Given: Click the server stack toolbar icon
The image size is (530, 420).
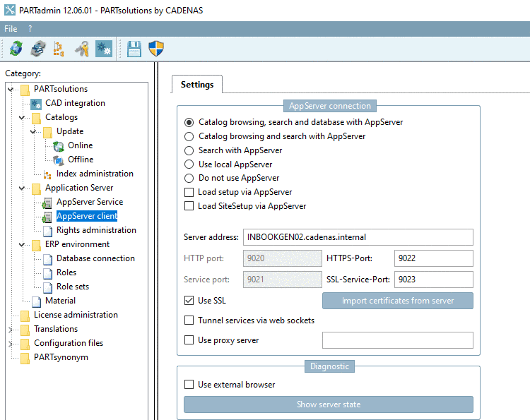Looking at the screenshot, I should click(x=38, y=49).
